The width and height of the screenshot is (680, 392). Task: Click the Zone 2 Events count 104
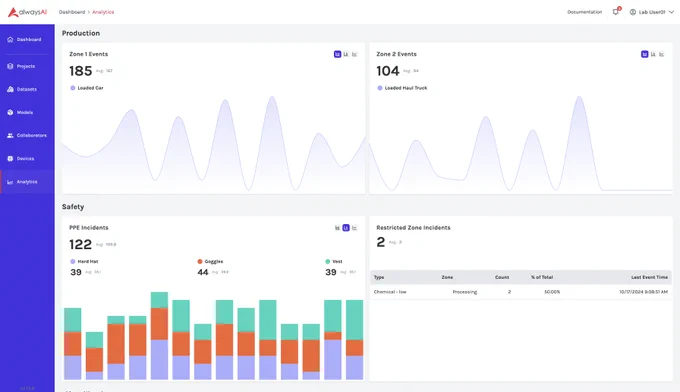click(x=388, y=71)
